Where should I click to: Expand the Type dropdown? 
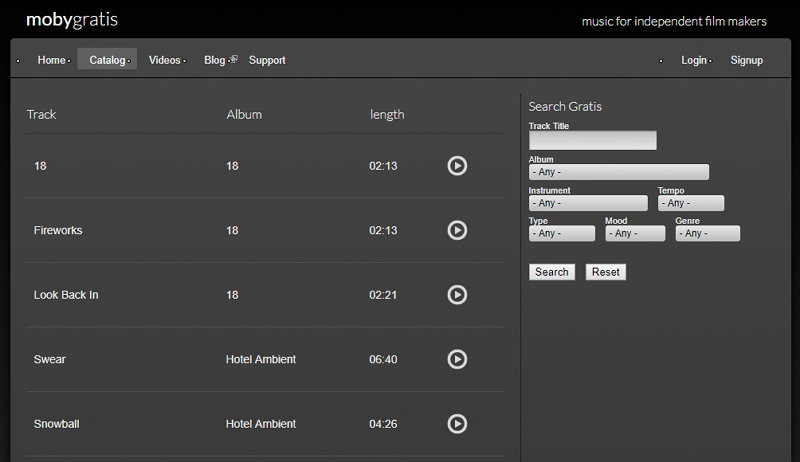[561, 233]
